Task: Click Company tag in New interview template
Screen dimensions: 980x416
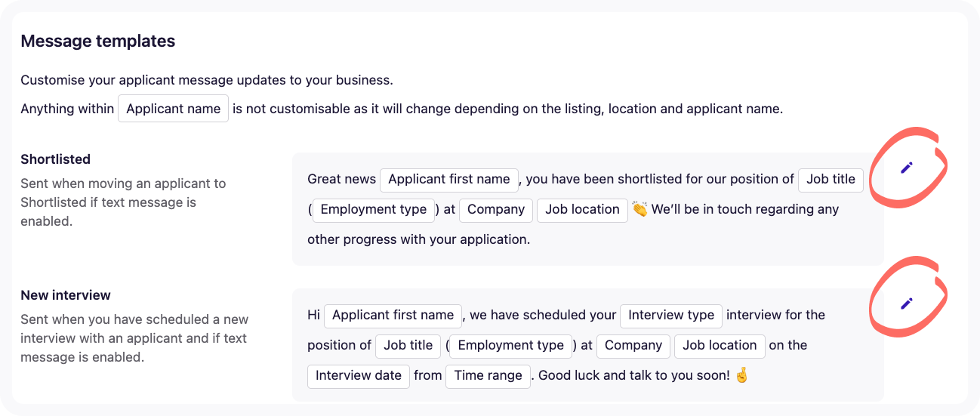Action: pyautogui.click(x=633, y=345)
